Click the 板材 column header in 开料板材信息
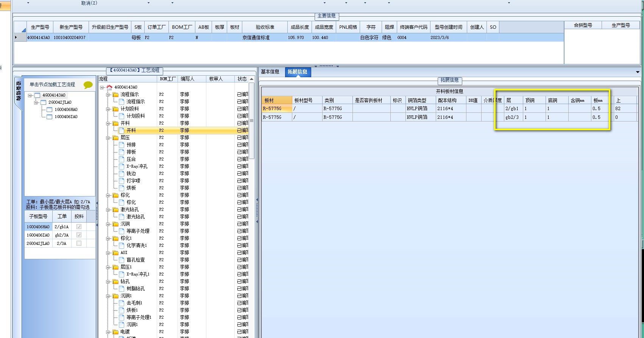Image resolution: width=644 pixels, height=338 pixels. (277, 100)
